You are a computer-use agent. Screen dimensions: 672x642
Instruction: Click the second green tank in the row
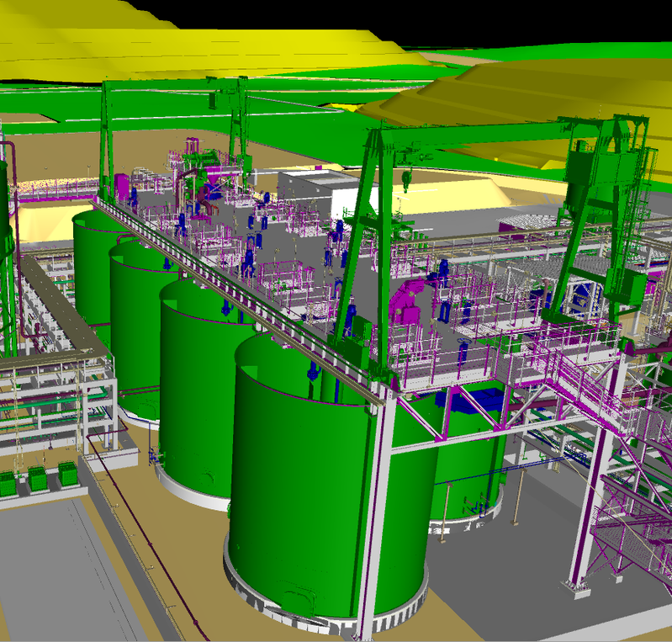pyautogui.click(x=198, y=395)
